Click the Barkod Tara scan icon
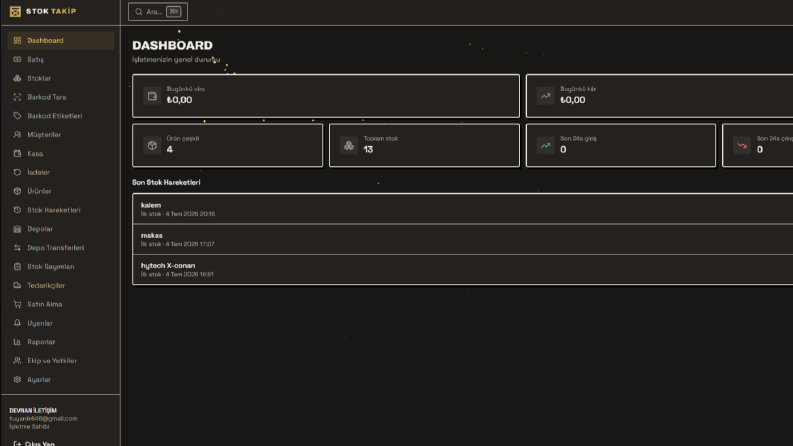Screen dimensions: 793x446 pyautogui.click(x=17, y=97)
